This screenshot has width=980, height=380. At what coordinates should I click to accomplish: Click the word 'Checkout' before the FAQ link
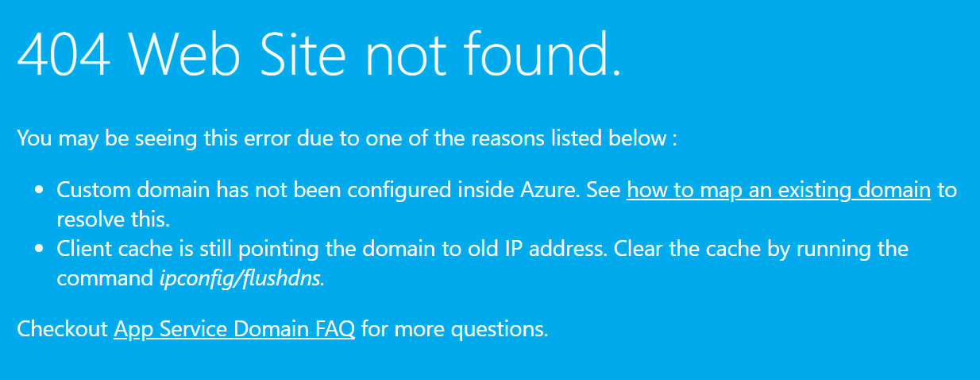coord(62,329)
